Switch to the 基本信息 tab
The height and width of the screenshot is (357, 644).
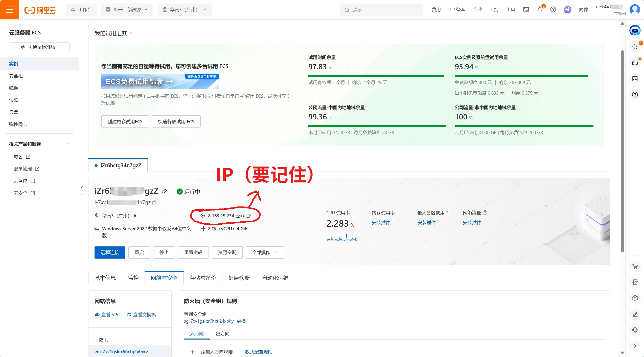[x=105, y=278]
